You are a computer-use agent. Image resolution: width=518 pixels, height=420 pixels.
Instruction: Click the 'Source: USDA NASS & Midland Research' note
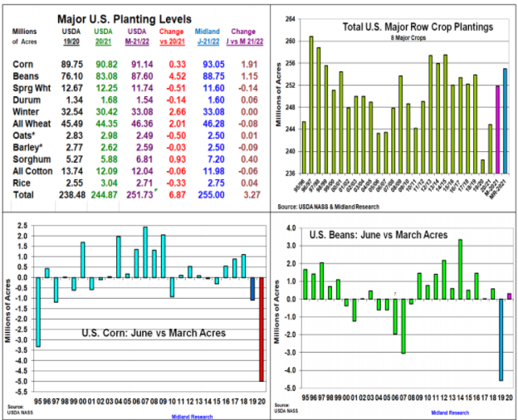(328, 207)
